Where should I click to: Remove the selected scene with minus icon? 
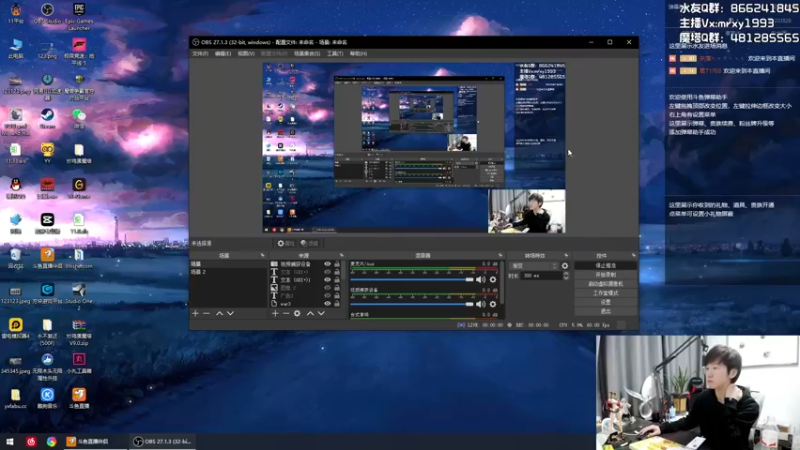coord(207,313)
